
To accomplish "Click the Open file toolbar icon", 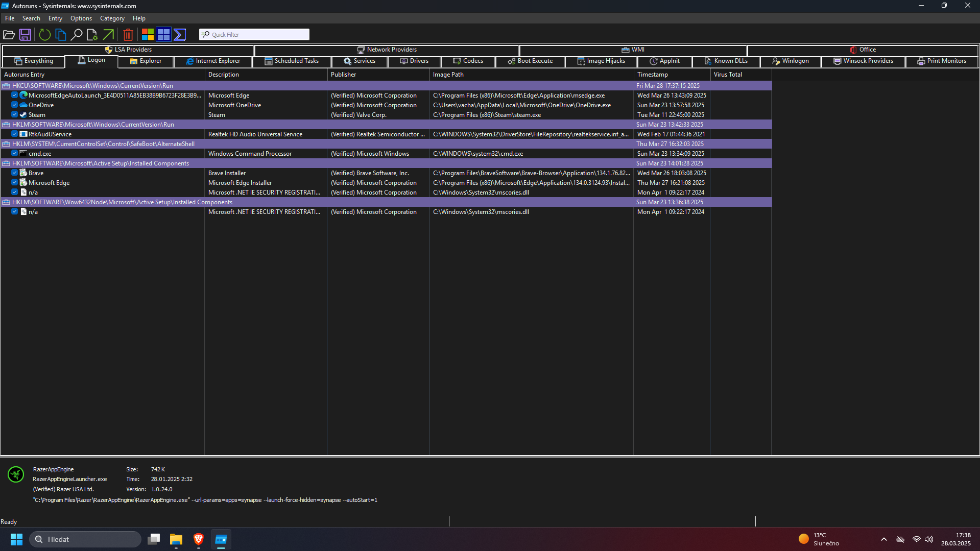I will click(9, 35).
